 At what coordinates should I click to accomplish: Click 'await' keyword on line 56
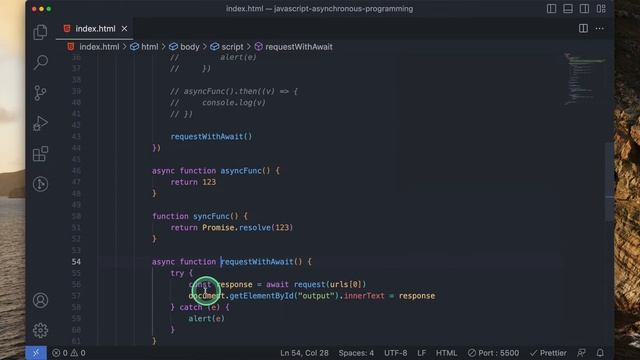(277, 284)
